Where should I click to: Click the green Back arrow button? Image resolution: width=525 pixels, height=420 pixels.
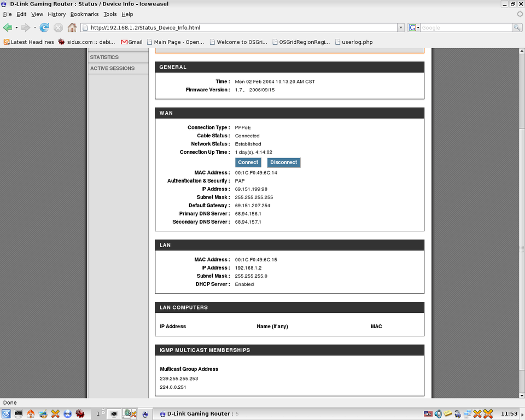7,28
